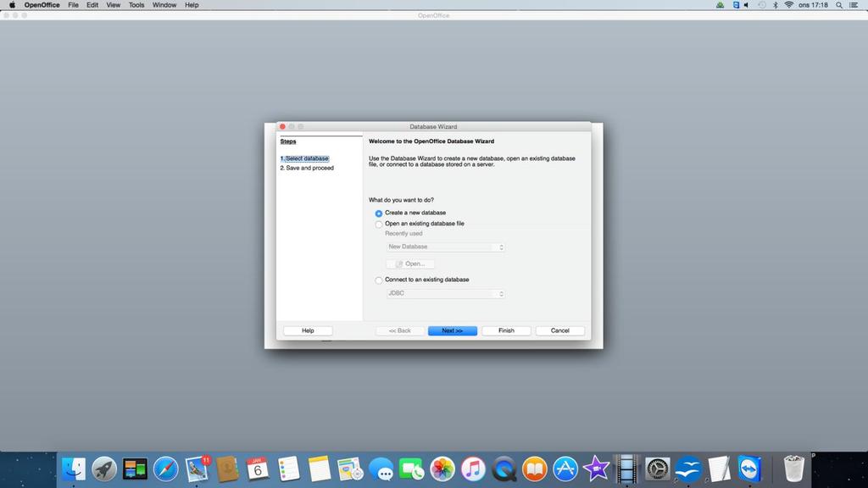Open the Apple menu
868x488 pixels.
point(12,5)
